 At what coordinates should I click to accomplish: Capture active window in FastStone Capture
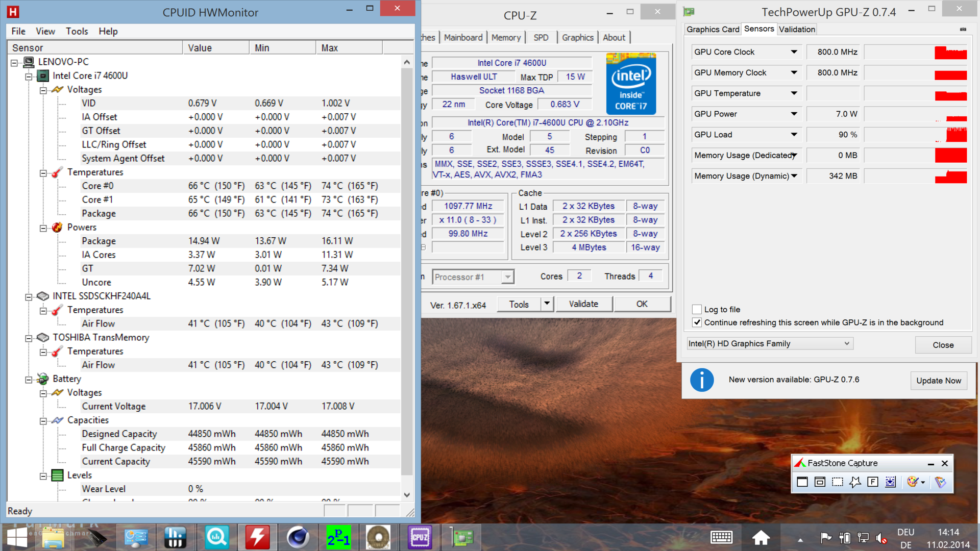[x=802, y=482]
